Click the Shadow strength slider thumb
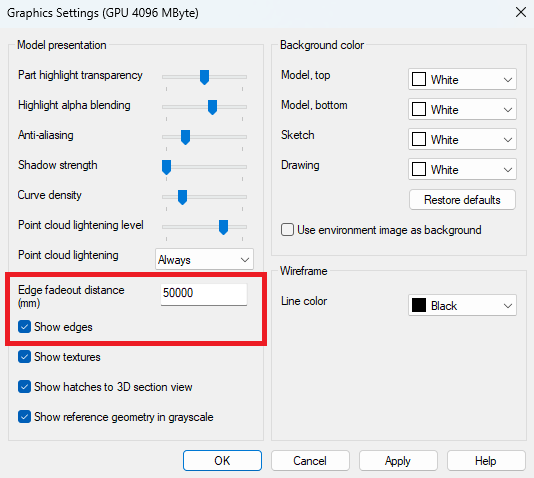Viewport: 534px width, 478px height. [x=167, y=167]
